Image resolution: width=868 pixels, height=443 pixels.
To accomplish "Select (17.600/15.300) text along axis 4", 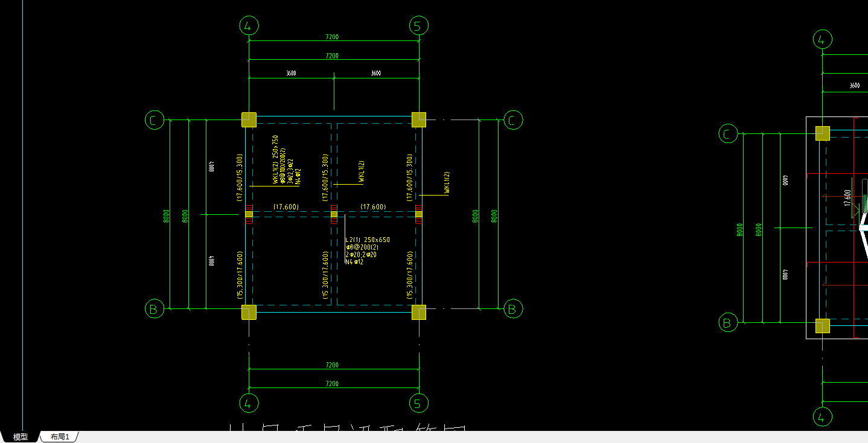I will [240, 177].
